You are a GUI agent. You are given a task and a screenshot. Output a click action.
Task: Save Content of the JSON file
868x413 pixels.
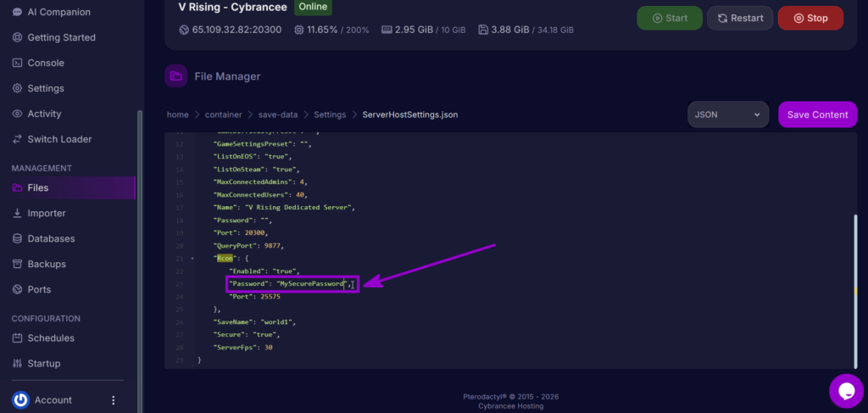(x=818, y=114)
